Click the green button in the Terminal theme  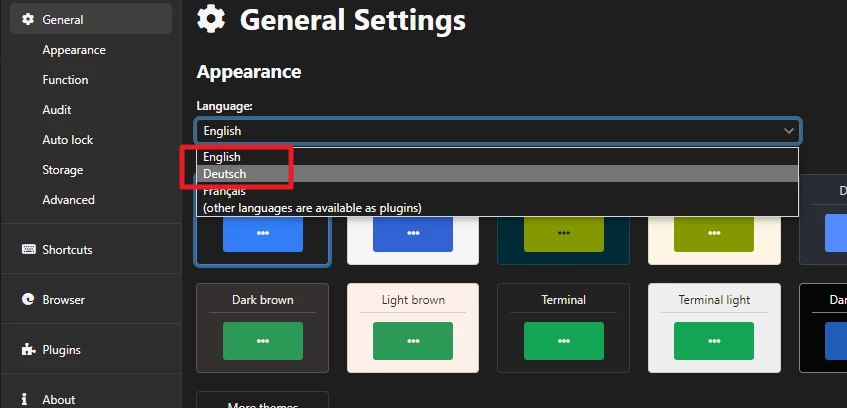[563, 341]
